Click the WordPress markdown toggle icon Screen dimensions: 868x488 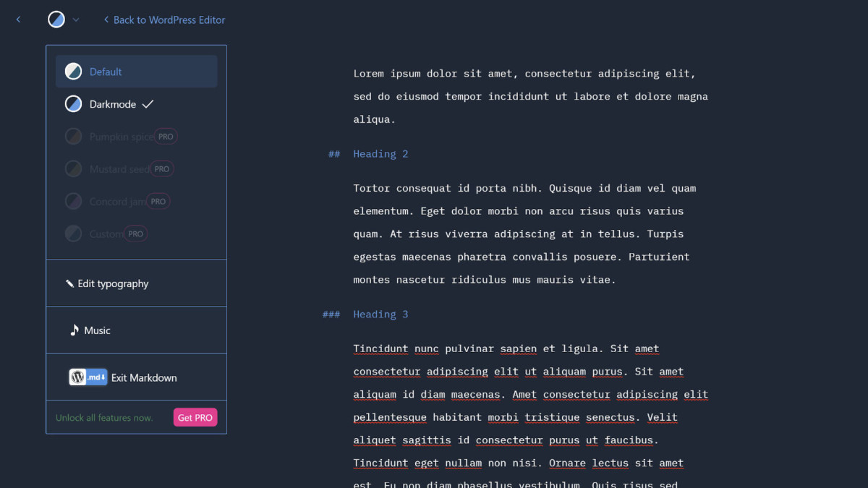point(88,377)
